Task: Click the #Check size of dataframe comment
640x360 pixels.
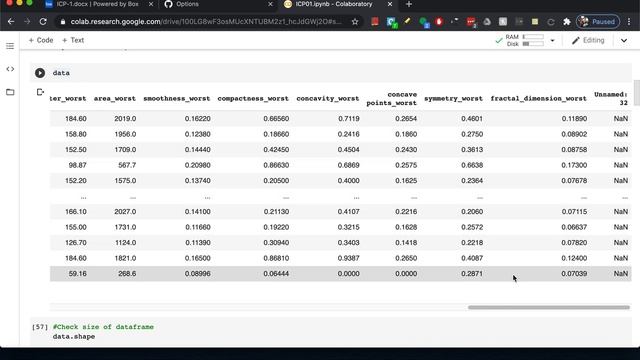Action: pos(103,327)
